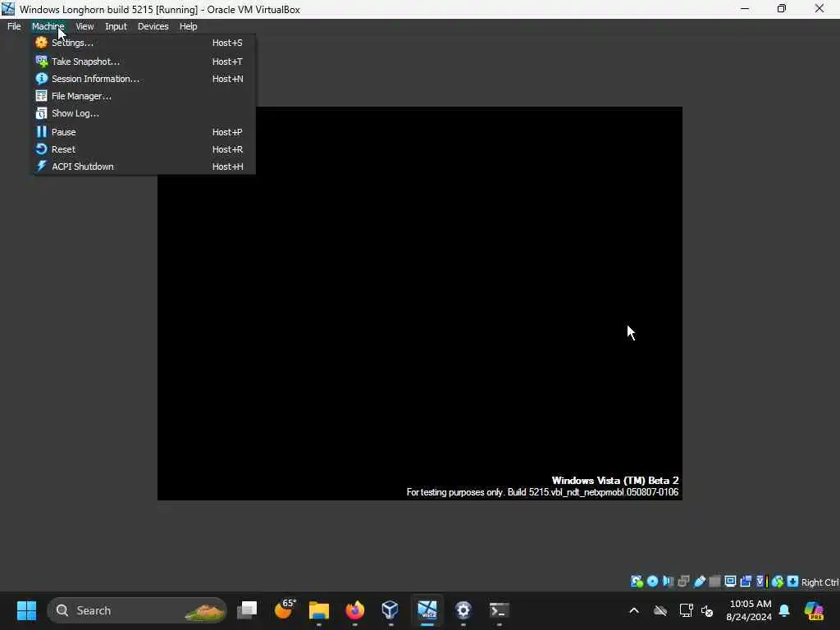
Task: Open network status tray icon
Action: coord(686,610)
